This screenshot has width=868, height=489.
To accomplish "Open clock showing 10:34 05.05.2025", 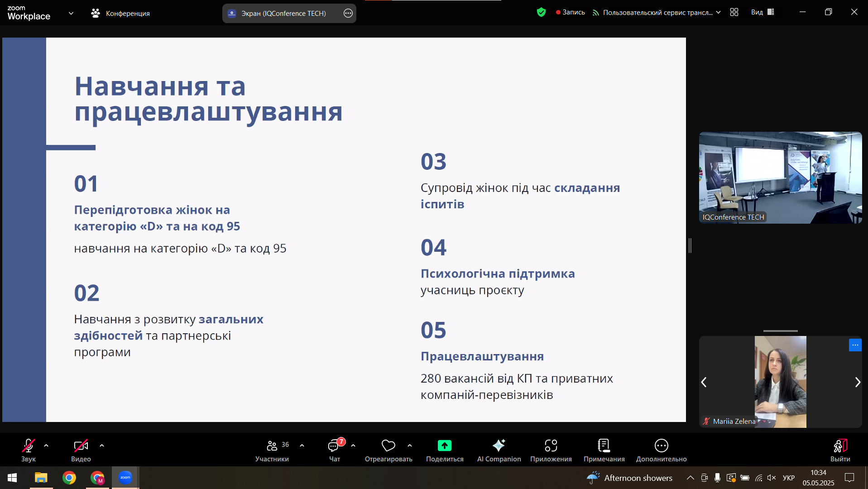I will pos(818,478).
